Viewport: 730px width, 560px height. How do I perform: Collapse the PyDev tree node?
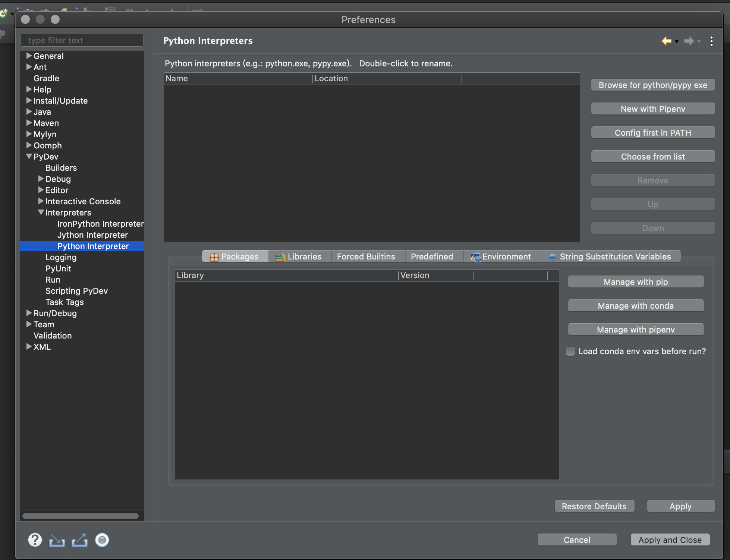pos(29,157)
